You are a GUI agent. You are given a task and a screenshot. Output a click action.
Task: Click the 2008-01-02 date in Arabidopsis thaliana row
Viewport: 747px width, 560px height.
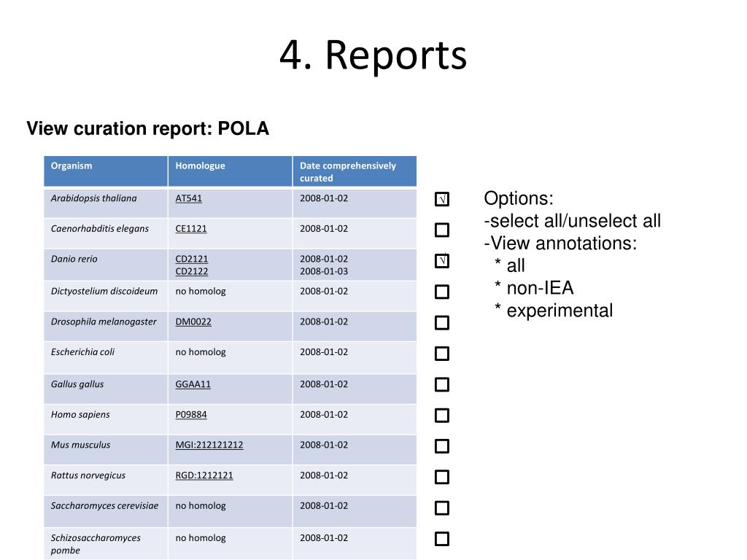click(x=324, y=198)
